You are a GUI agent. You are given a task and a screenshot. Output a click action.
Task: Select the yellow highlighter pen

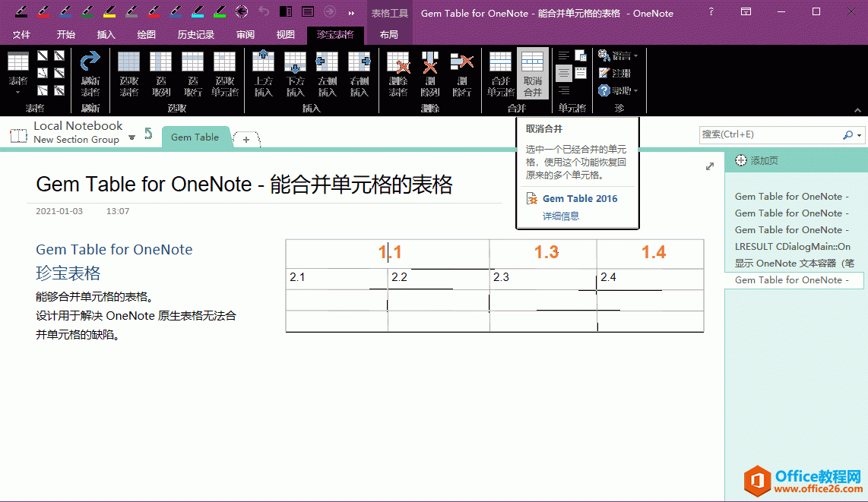click(109, 11)
